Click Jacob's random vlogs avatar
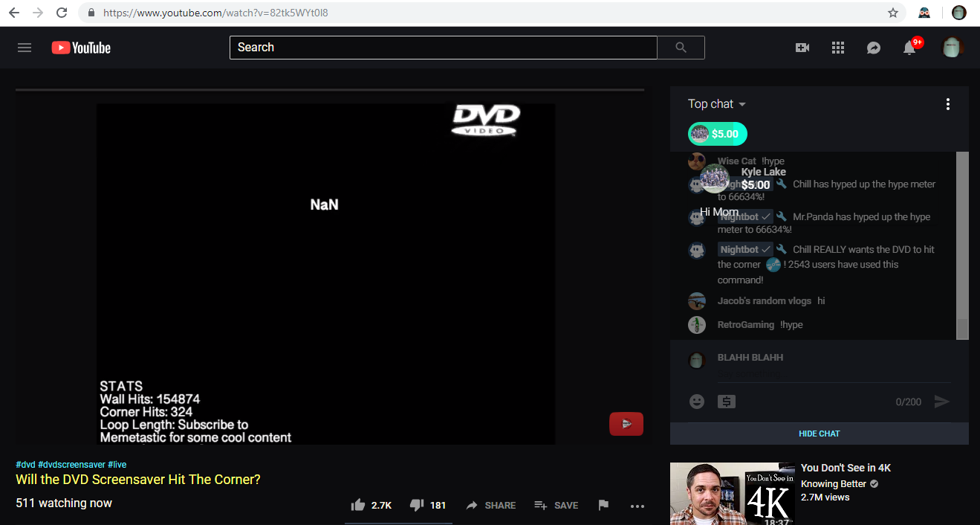Image resolution: width=980 pixels, height=525 pixels. [697, 301]
